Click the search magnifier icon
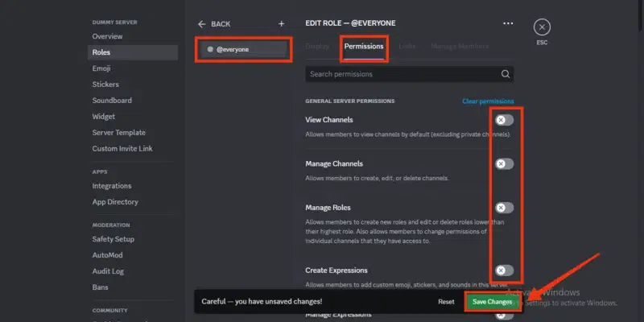 pyautogui.click(x=506, y=74)
